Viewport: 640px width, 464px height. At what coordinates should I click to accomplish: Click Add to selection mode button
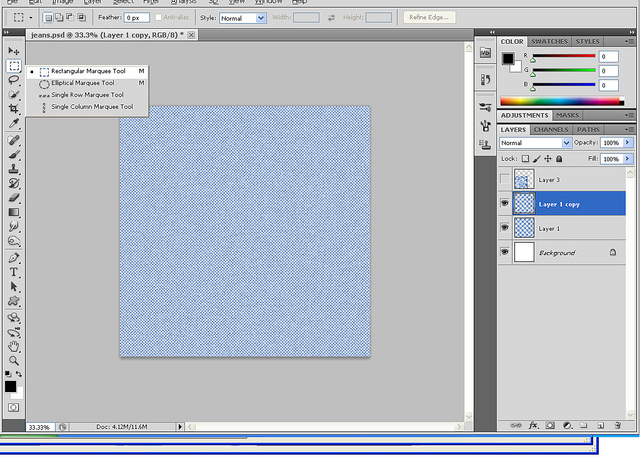[x=60, y=18]
